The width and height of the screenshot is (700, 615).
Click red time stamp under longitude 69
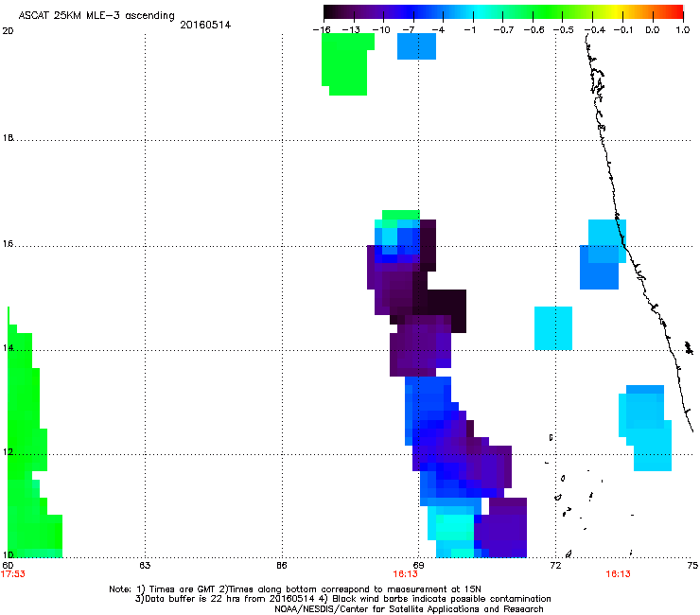pos(406,574)
